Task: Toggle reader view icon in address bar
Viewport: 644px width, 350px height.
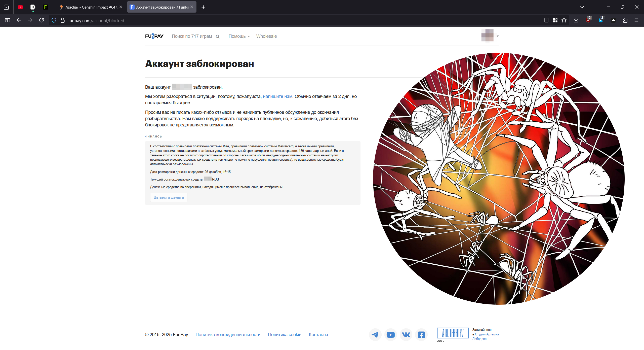Action: [546, 20]
